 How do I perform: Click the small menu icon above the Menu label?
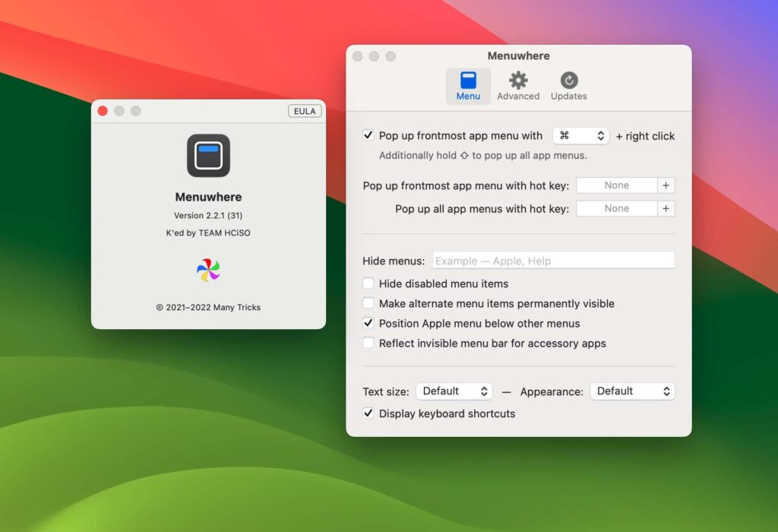468,79
